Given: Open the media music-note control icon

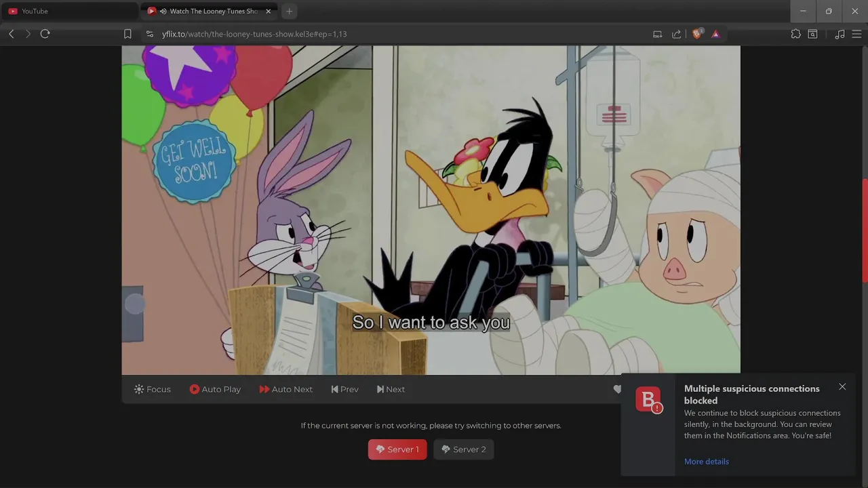Looking at the screenshot, I should pyautogui.click(x=840, y=34).
